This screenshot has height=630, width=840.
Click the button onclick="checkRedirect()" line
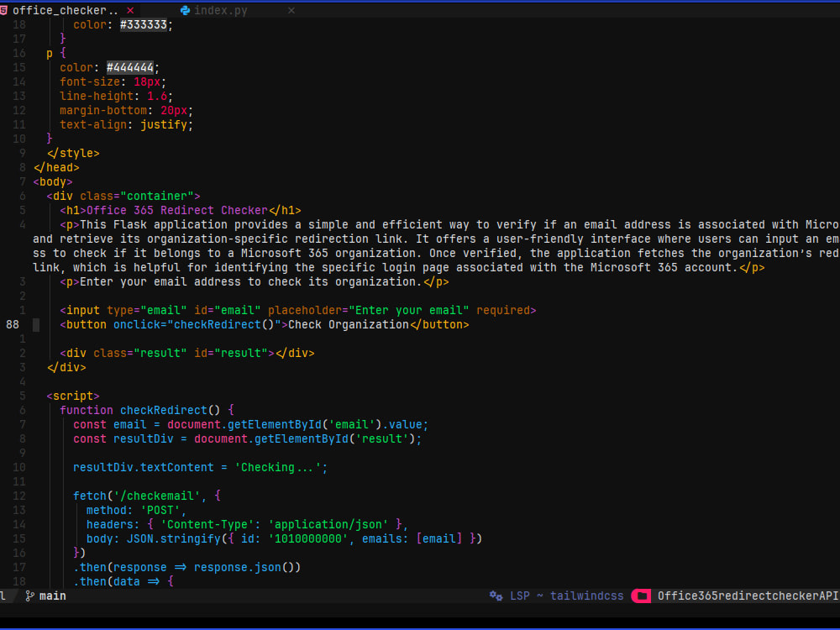pos(264,324)
